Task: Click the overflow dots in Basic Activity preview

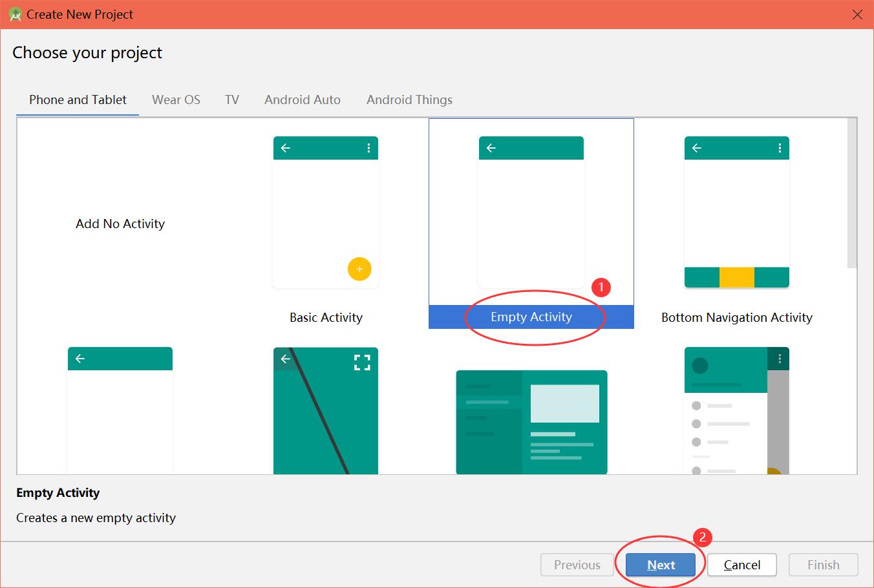Action: pos(368,148)
